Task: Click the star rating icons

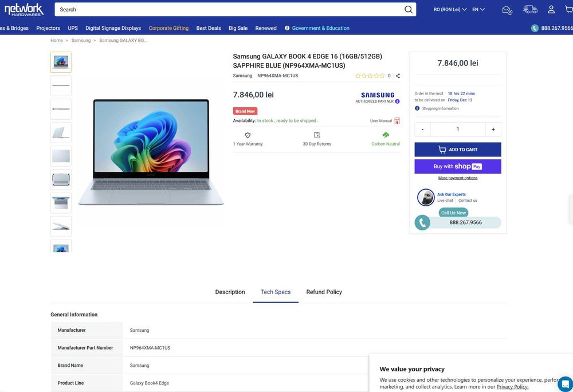Action: pos(370,76)
